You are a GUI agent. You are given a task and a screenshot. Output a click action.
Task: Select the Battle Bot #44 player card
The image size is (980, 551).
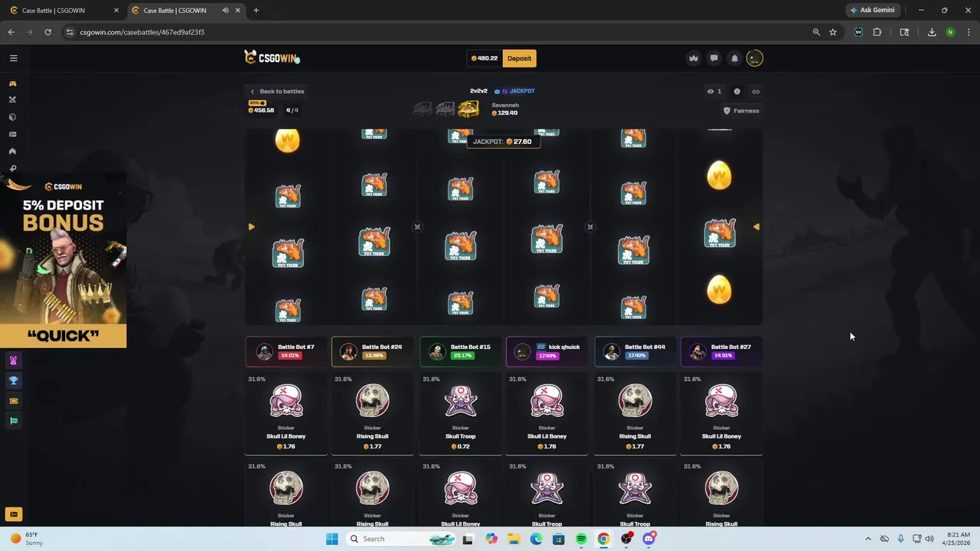pyautogui.click(x=635, y=351)
